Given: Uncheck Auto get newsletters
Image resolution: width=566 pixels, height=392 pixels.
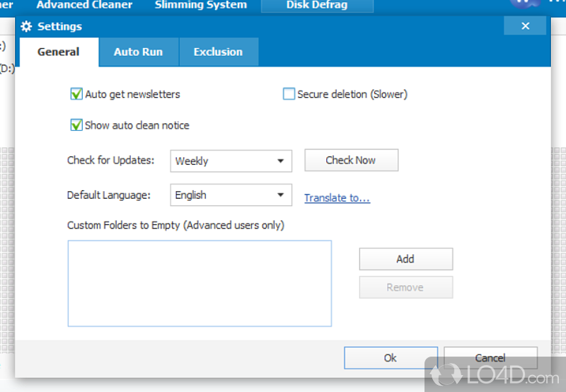Looking at the screenshot, I should [x=76, y=94].
